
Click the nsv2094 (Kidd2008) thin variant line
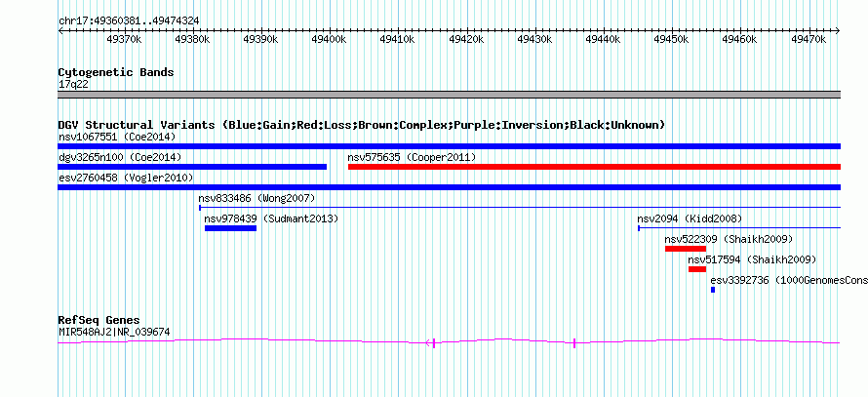click(x=739, y=228)
